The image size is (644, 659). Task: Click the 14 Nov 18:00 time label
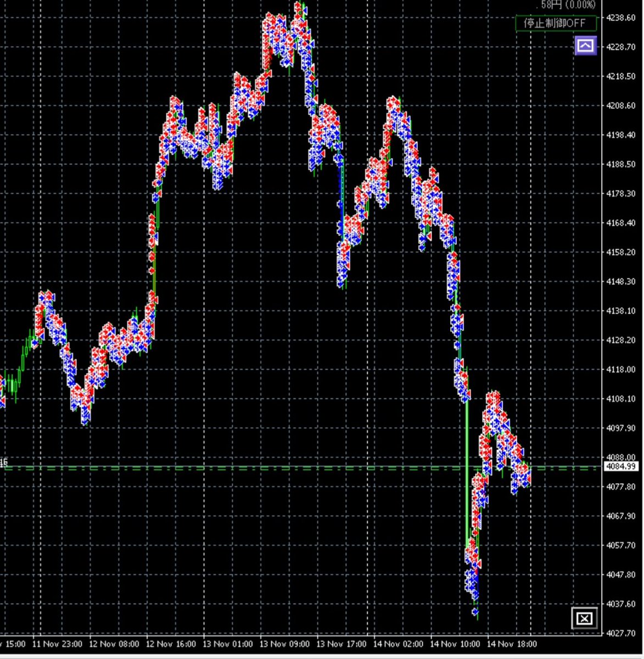(x=512, y=644)
